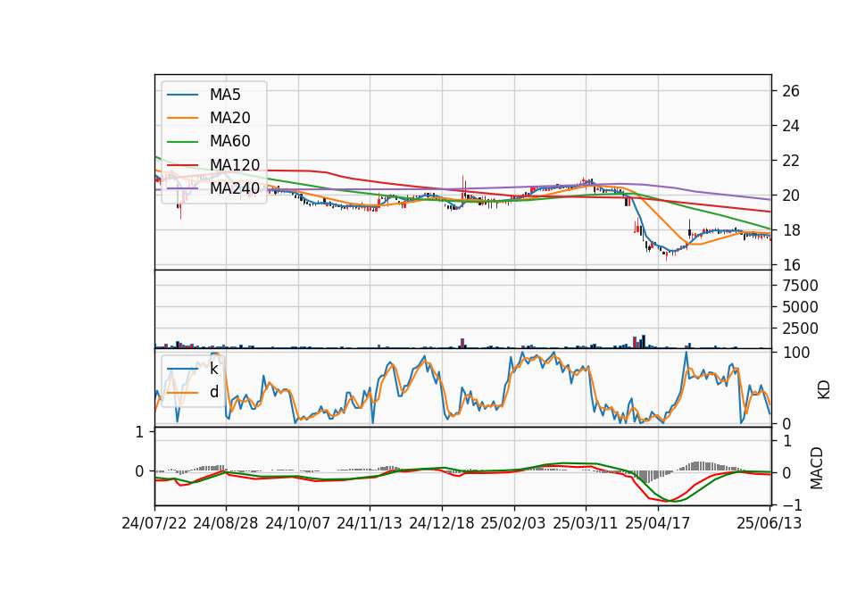This screenshot has height=616, width=857.
Task: Click the 24/11/13 date axis label
Action: point(370,523)
